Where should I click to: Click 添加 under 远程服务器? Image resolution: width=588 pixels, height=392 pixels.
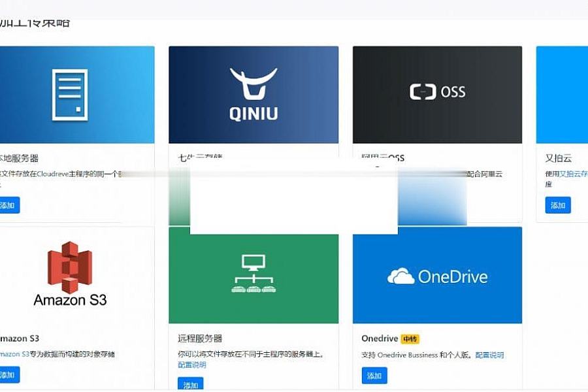pos(191,385)
